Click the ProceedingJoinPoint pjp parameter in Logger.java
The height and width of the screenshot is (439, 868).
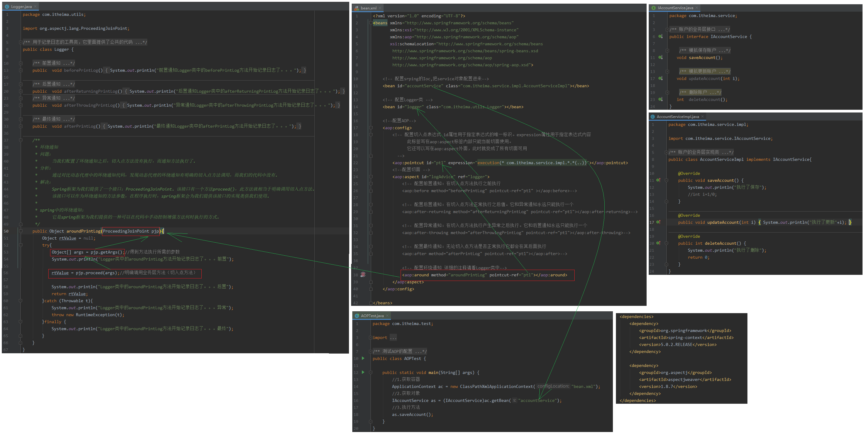131,231
